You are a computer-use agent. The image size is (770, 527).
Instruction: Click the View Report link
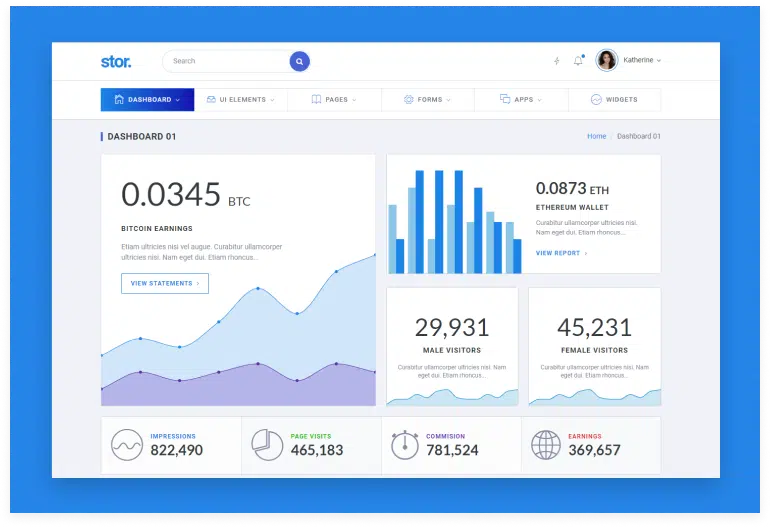(x=561, y=253)
